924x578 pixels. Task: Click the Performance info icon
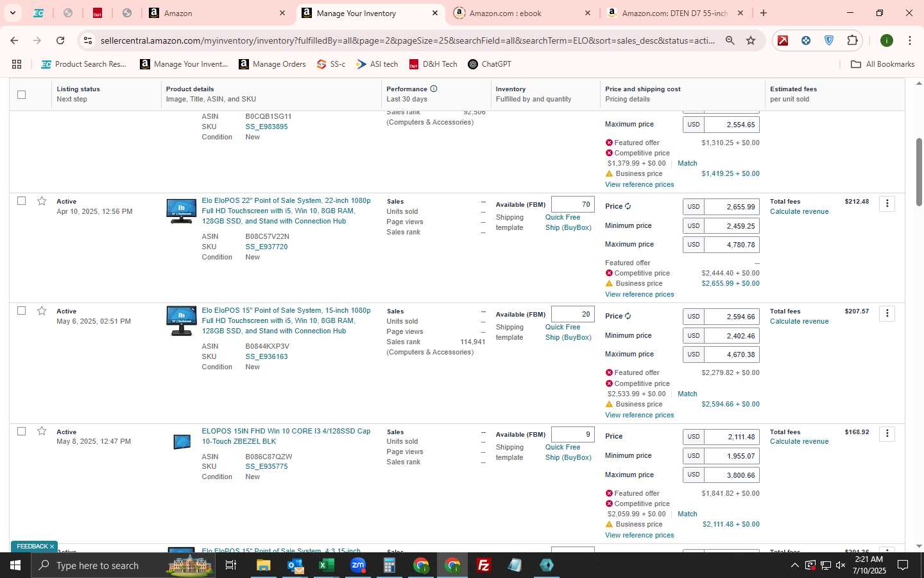(434, 89)
